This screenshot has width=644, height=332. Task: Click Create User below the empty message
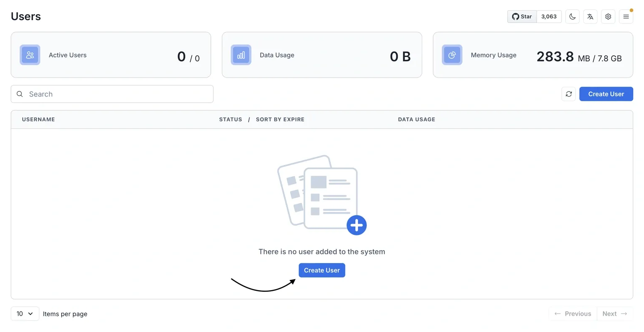(322, 270)
